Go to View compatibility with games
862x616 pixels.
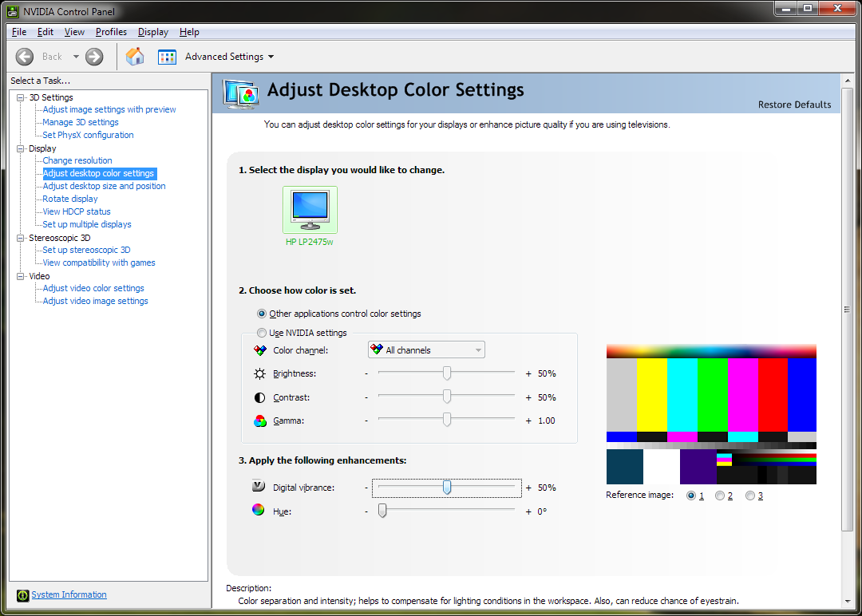[x=99, y=263]
